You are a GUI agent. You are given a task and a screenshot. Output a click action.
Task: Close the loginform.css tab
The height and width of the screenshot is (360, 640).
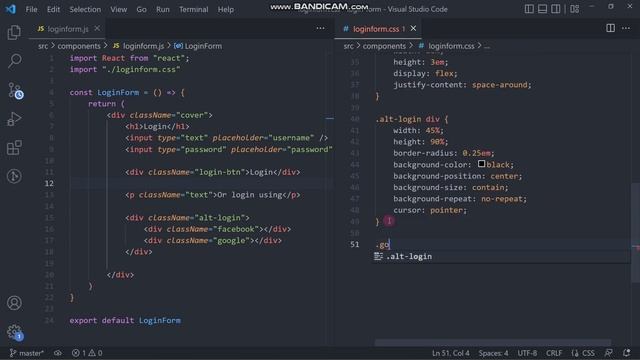[x=413, y=28]
